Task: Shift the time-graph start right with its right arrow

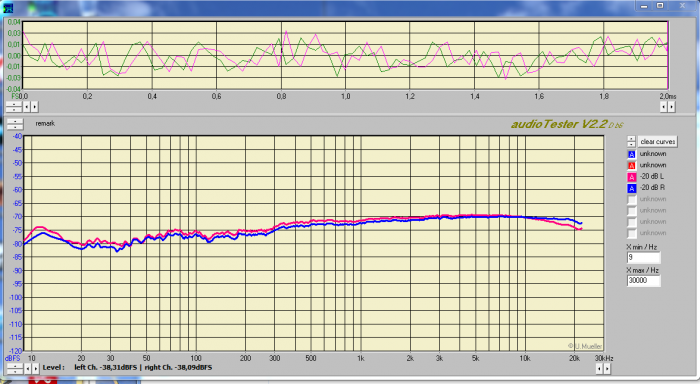Action: tap(34, 107)
